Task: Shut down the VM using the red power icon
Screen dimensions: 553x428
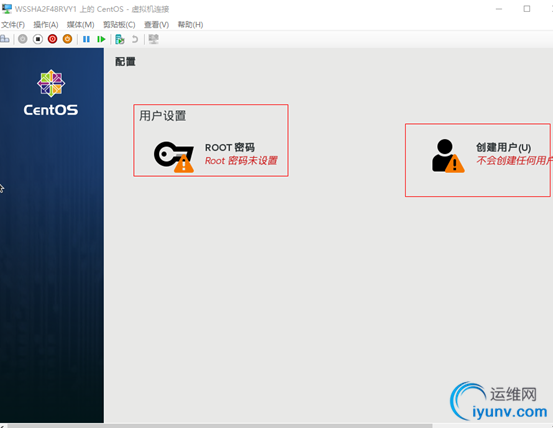Action: pyautogui.click(x=53, y=39)
